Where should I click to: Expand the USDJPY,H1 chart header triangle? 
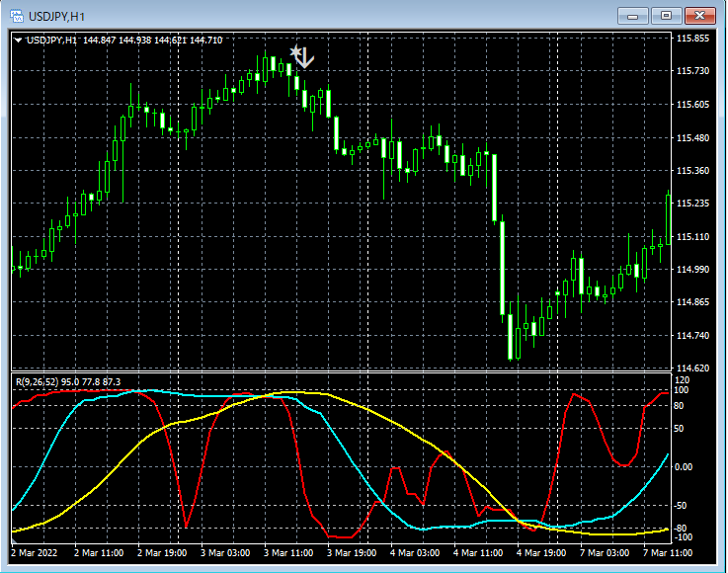point(18,41)
